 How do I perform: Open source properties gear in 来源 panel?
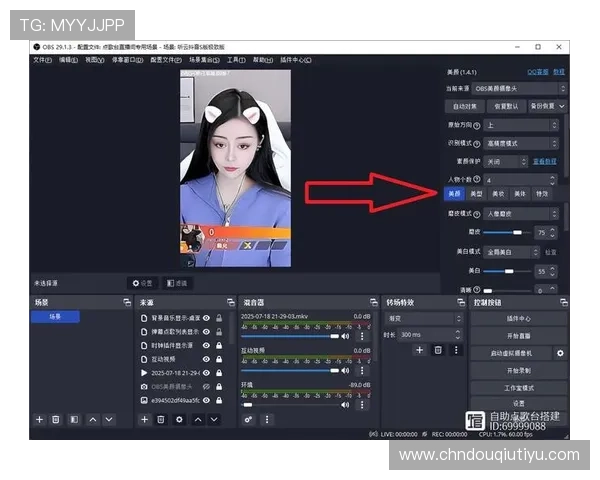click(179, 420)
